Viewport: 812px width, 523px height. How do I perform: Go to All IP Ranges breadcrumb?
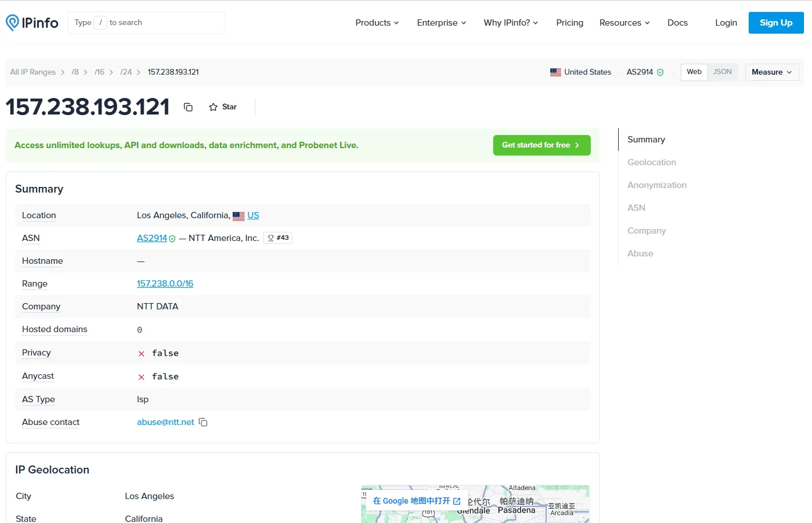click(x=33, y=72)
